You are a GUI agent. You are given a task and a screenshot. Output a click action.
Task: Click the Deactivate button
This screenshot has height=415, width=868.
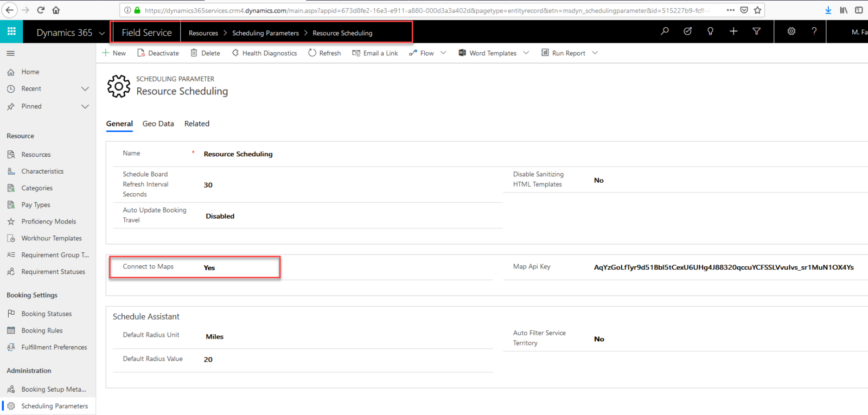tap(158, 53)
